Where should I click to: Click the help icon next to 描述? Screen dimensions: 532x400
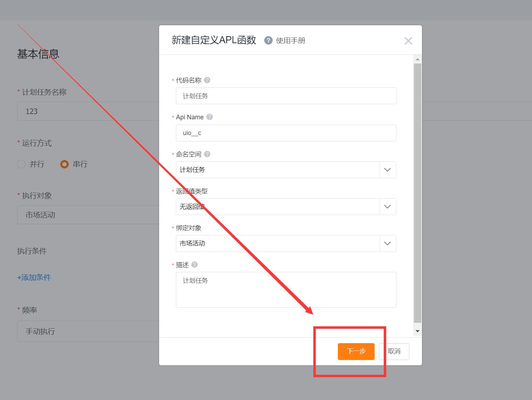(x=195, y=265)
